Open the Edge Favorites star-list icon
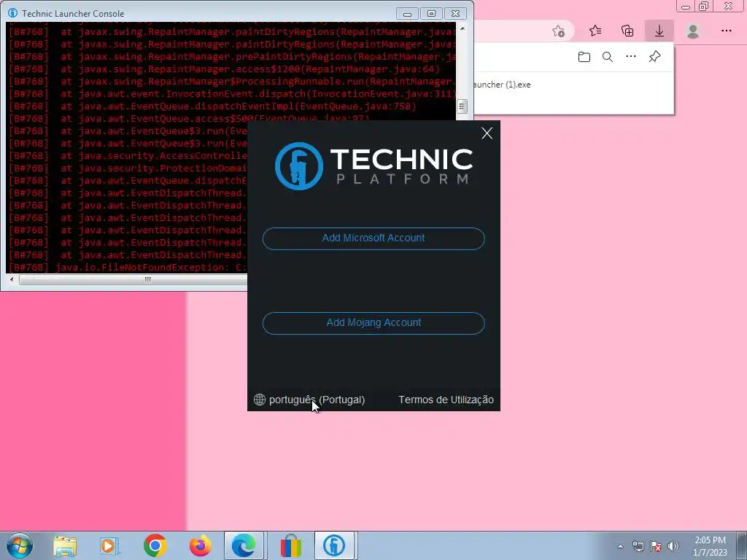This screenshot has height=560, width=747. pyautogui.click(x=595, y=31)
